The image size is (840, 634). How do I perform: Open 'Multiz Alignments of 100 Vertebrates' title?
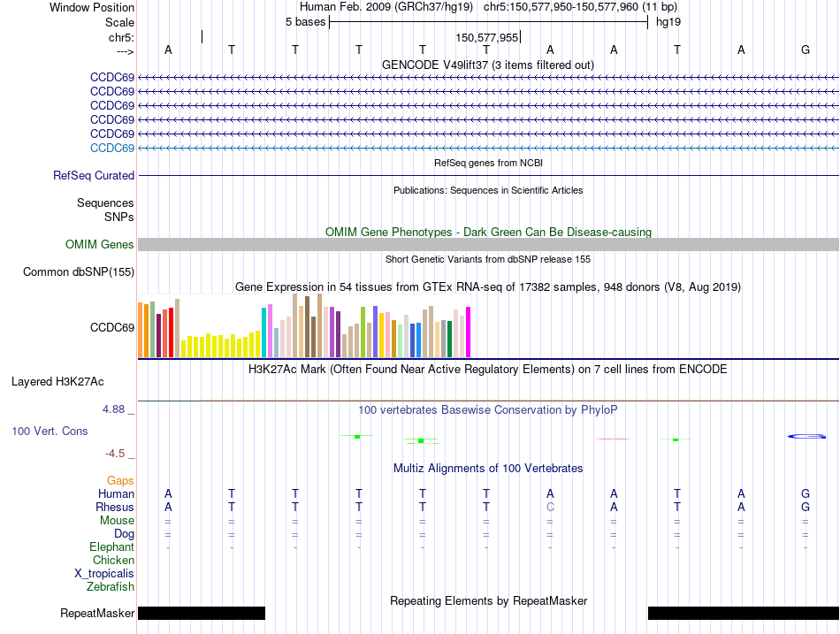point(488,469)
